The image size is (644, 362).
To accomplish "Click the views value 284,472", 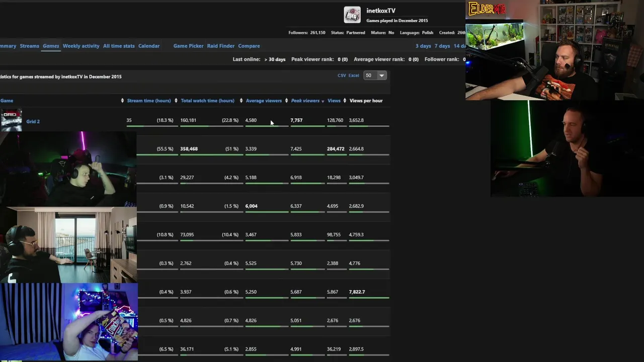I will pyautogui.click(x=336, y=149).
